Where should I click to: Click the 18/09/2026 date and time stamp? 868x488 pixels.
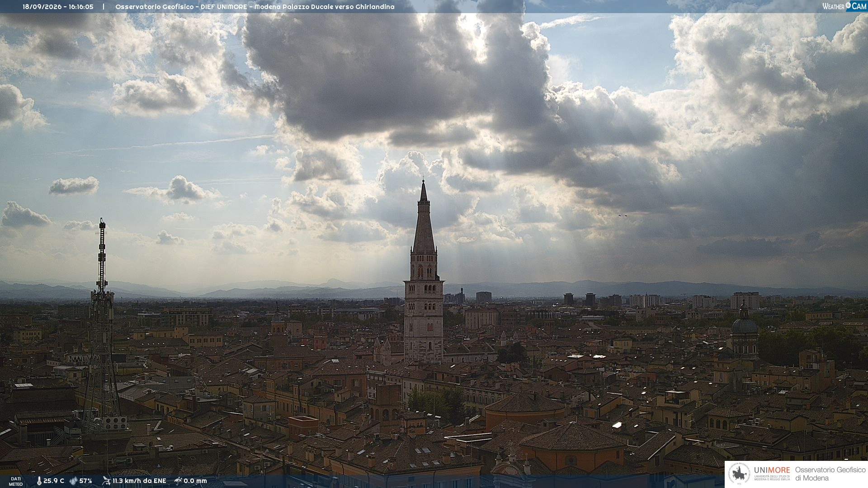tap(58, 7)
